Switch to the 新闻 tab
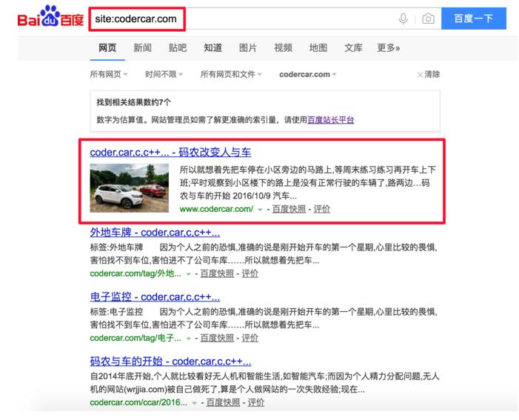 coord(142,48)
